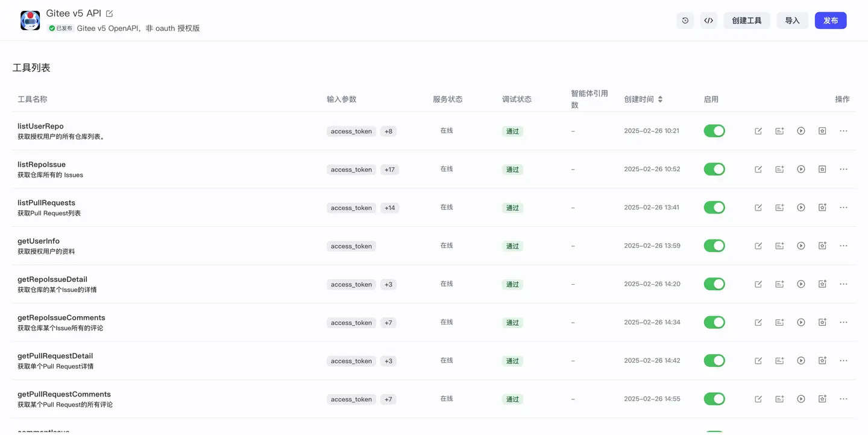Open the more actions menu for listUserRepo

(843, 130)
